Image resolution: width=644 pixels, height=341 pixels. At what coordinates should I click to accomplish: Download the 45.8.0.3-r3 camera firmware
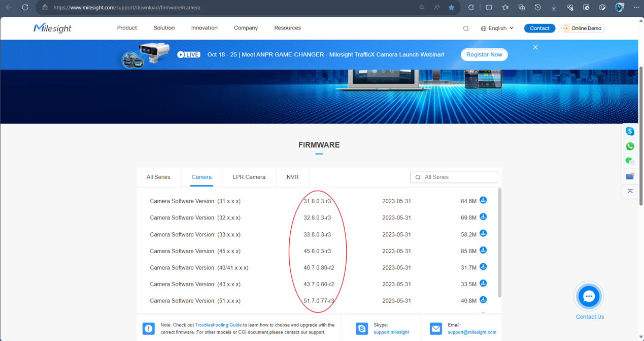[483, 250]
